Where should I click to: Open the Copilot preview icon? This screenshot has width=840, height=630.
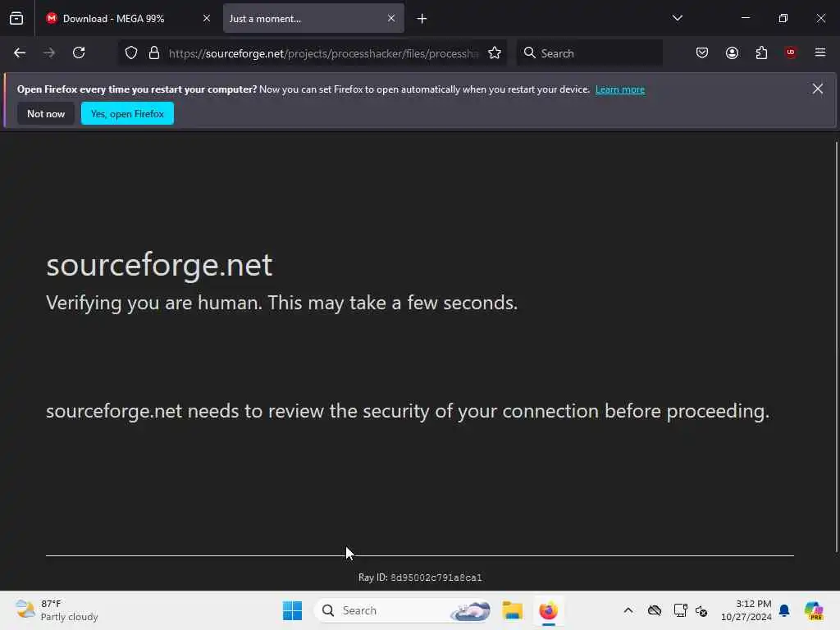tap(814, 610)
